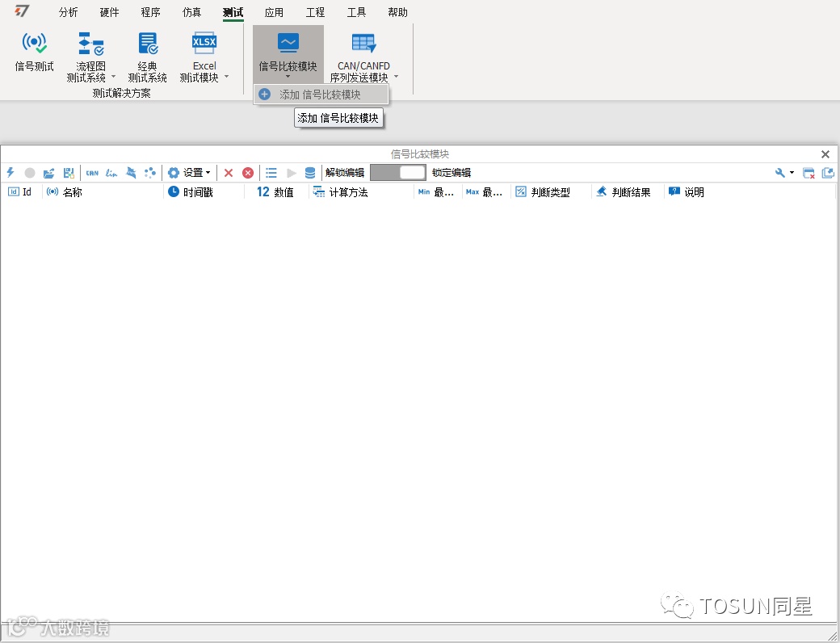
Task: Click the 测试解决方案 group label
Action: coord(122,93)
